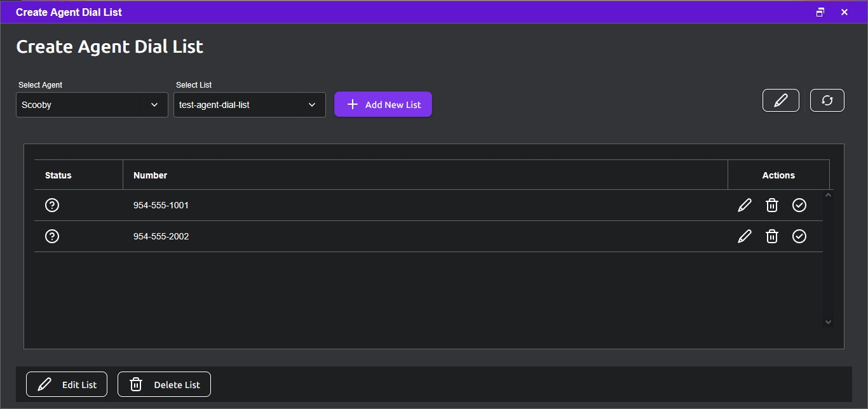Click the Status column header

(58, 175)
